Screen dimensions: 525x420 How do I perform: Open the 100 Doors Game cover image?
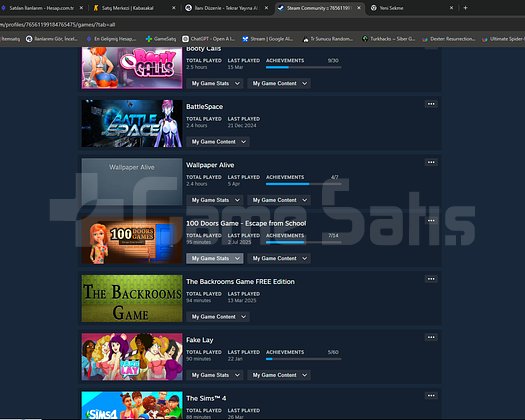tap(132, 240)
